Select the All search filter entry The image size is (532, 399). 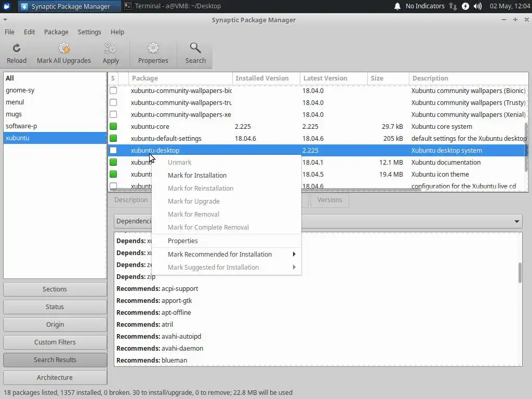coord(55,78)
